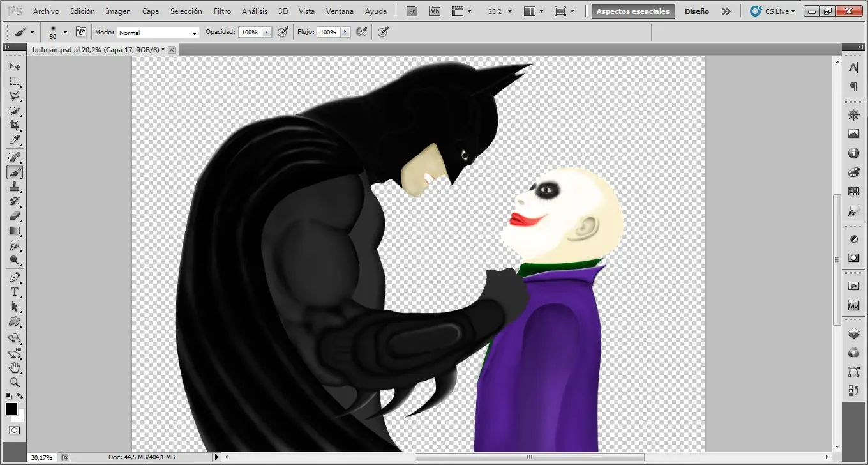
Task: Select the Zoom tool
Action: pos(15,383)
